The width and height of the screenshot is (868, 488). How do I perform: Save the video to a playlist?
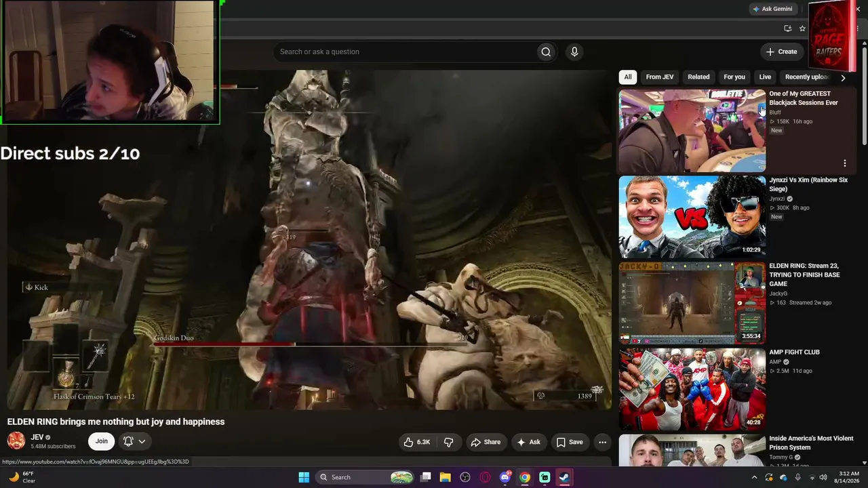(570, 442)
